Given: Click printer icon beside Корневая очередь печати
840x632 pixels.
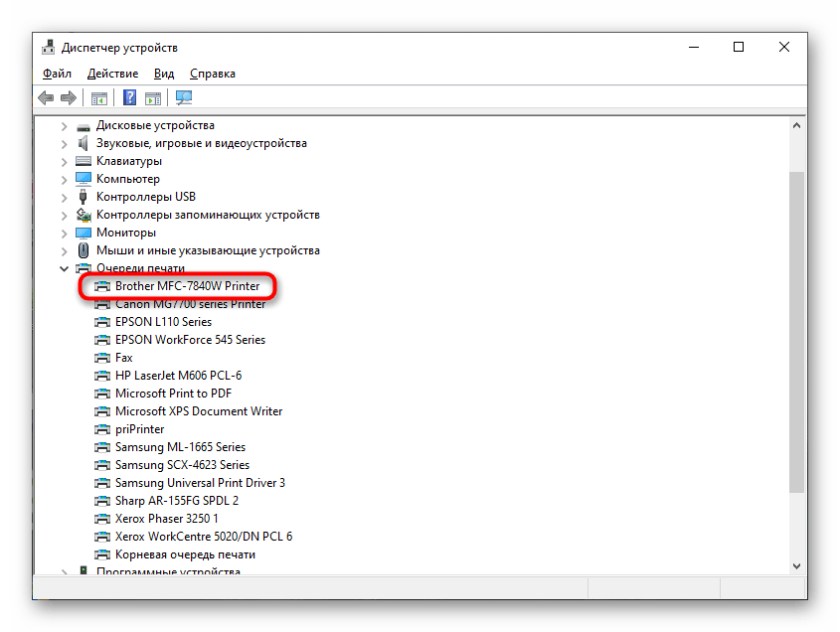Looking at the screenshot, I should tap(102, 554).
